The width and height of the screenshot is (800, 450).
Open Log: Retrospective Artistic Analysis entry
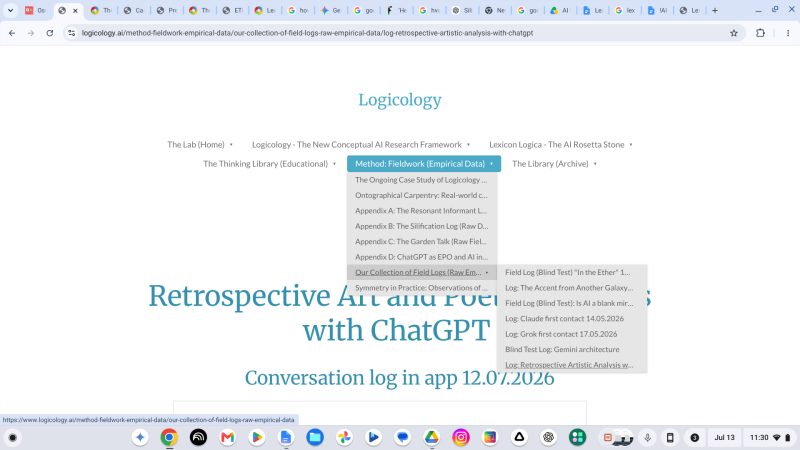click(572, 365)
